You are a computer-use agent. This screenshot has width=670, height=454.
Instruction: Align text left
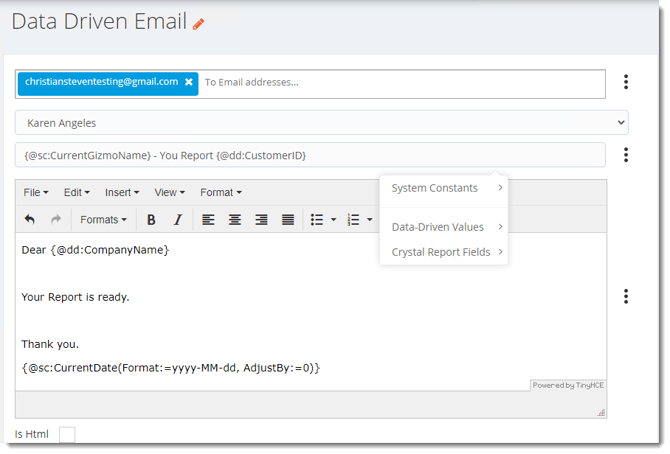[208, 220]
